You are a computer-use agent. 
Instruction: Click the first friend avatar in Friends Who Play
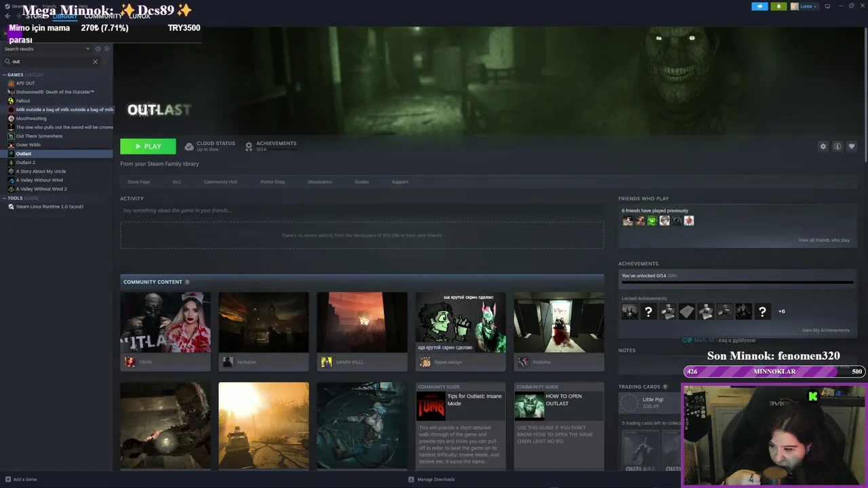[627, 220]
